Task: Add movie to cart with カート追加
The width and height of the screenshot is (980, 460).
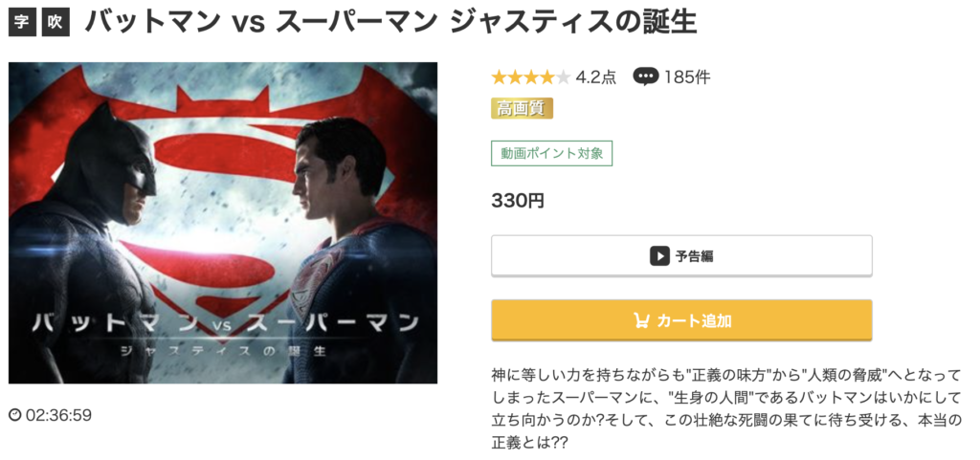Action: 681,320
